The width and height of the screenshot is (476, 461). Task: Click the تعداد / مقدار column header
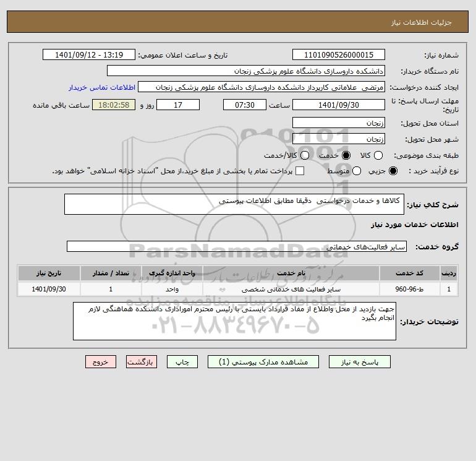tap(111, 273)
